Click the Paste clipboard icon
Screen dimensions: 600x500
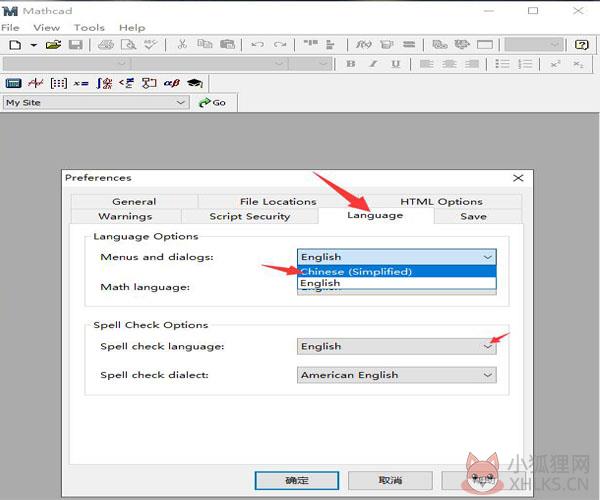[227, 44]
